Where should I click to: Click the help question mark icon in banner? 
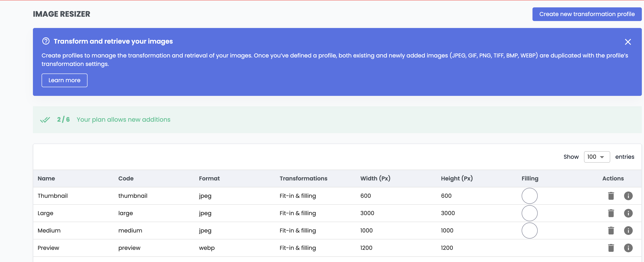pyautogui.click(x=46, y=41)
